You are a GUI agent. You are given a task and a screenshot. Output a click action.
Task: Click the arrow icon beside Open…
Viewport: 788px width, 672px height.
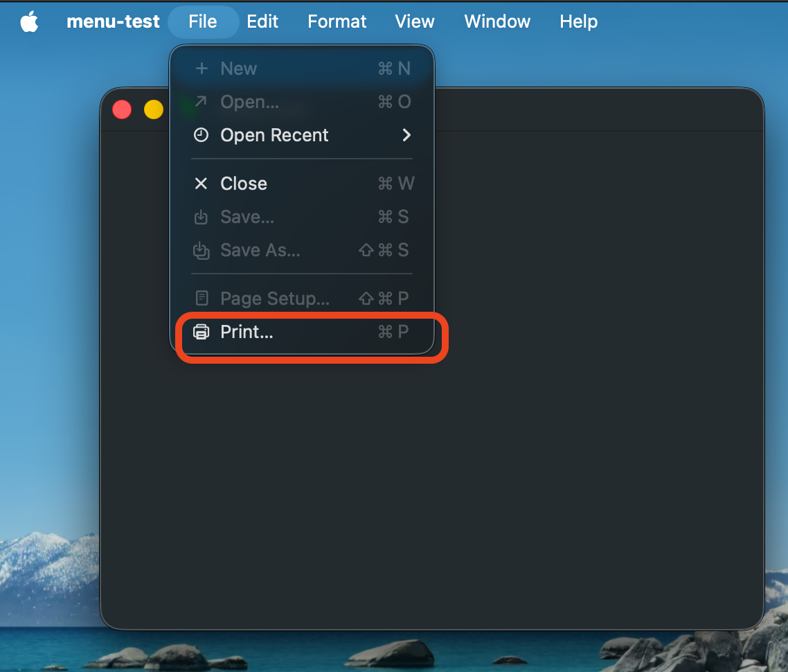(x=201, y=101)
